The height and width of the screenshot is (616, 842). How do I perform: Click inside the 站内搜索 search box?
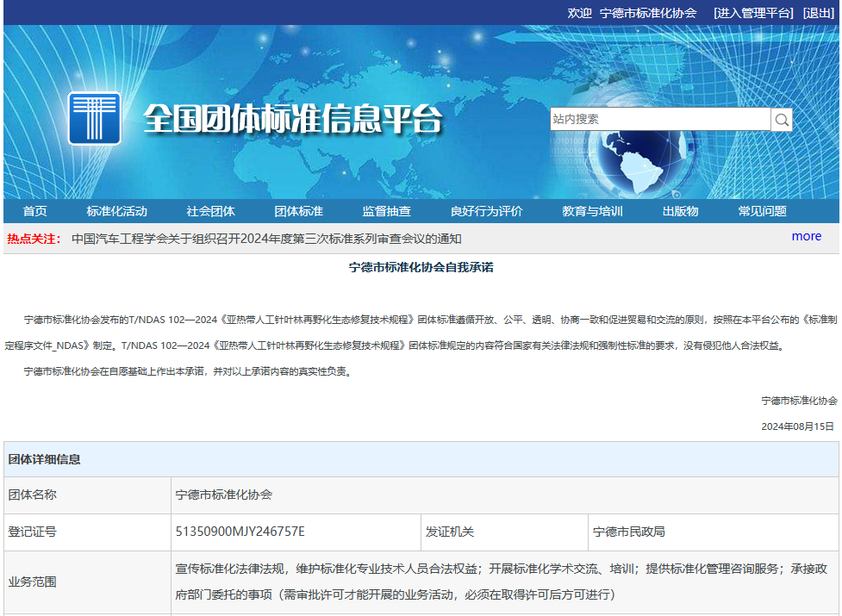coord(659,120)
